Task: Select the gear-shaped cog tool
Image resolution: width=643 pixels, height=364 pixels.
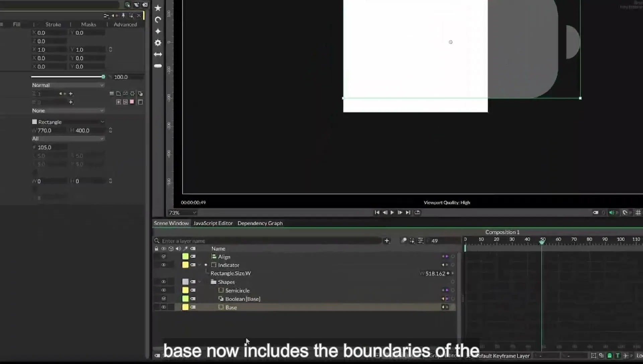Action: point(158,43)
